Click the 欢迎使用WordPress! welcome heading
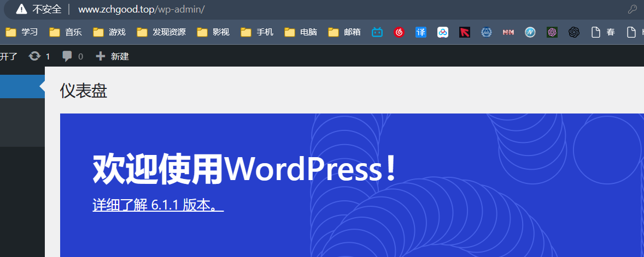The width and height of the screenshot is (644, 257). point(245,168)
